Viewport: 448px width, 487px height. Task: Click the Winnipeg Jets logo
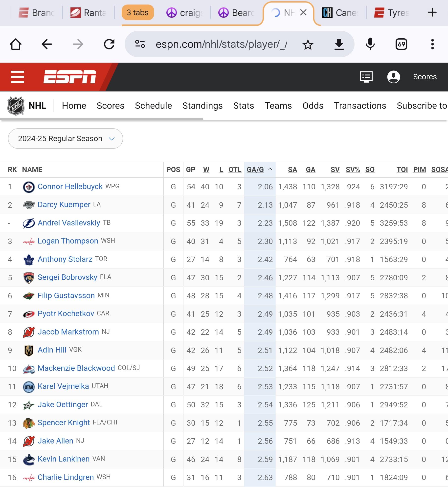(x=29, y=187)
